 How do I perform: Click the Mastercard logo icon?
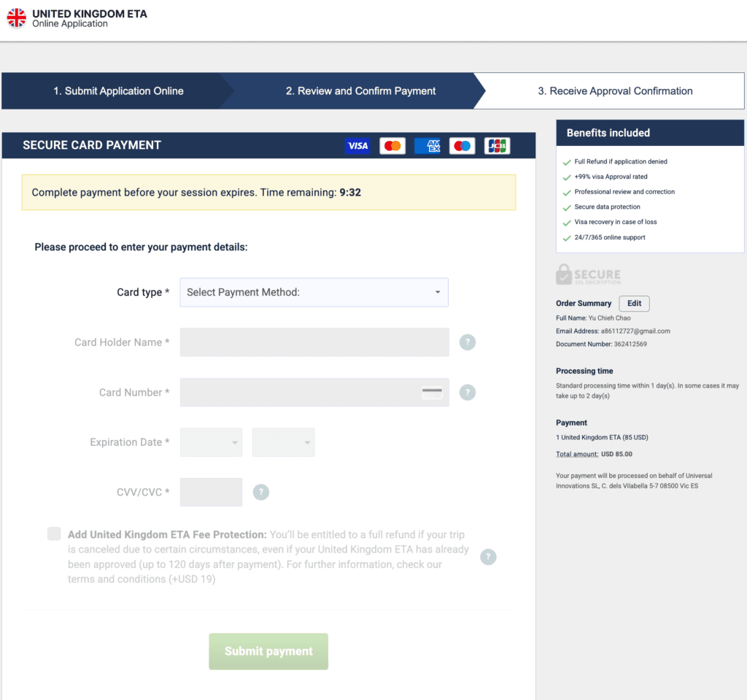[x=392, y=146]
